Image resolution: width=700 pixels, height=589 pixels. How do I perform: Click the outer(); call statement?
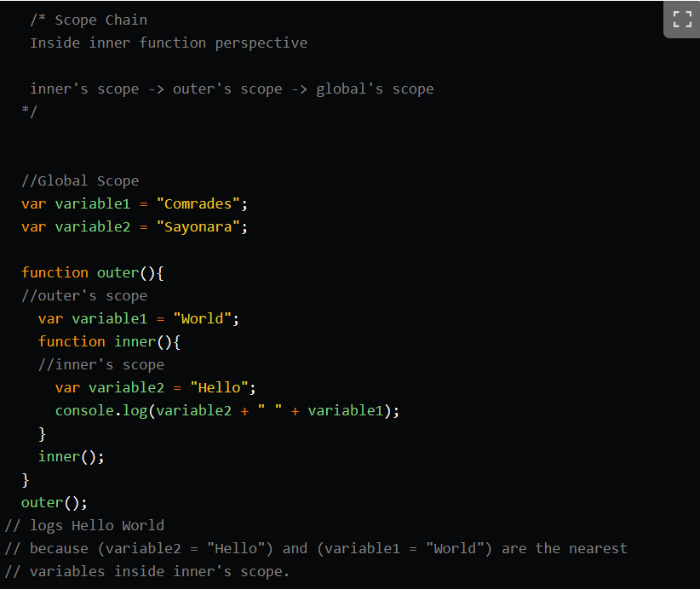pos(54,502)
